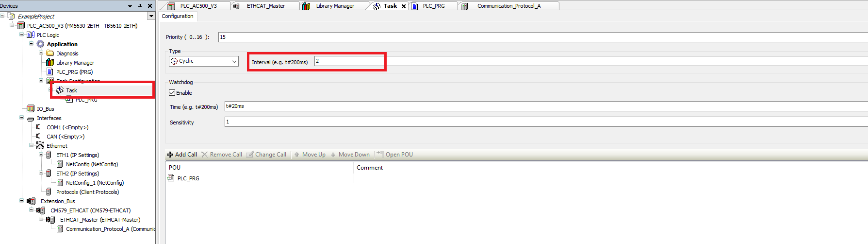Click the Interval input field
The height and width of the screenshot is (244, 868).
(349, 61)
